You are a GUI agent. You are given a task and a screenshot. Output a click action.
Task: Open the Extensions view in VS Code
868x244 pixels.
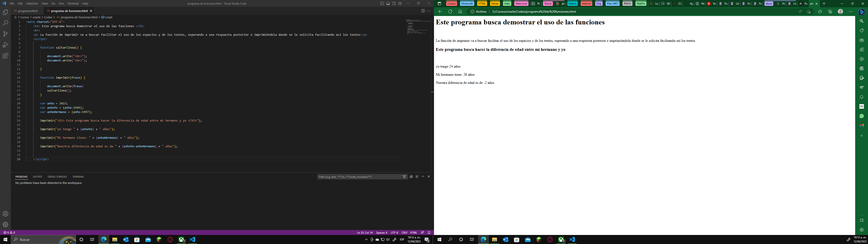point(5,56)
